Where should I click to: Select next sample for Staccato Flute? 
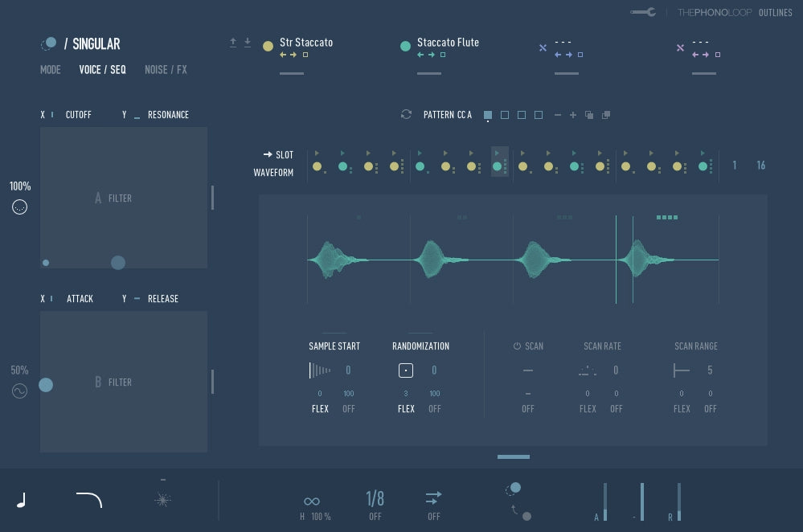point(432,55)
